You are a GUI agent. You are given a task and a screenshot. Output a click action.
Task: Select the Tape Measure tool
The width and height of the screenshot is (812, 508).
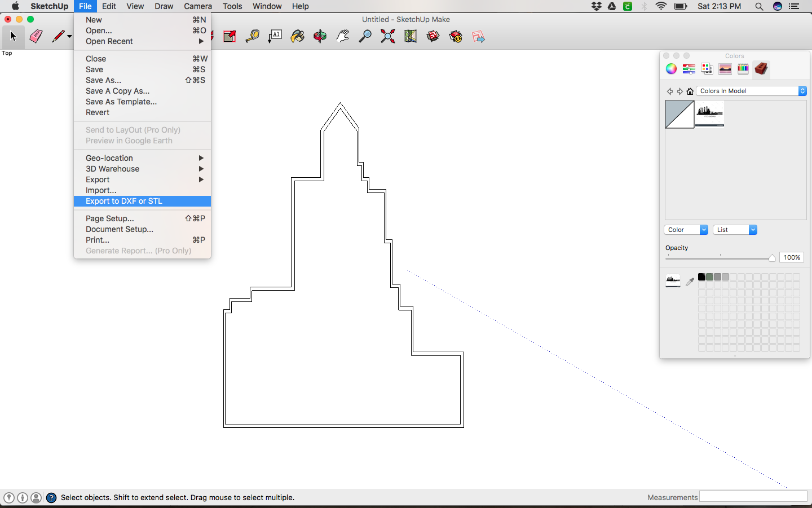click(x=252, y=37)
